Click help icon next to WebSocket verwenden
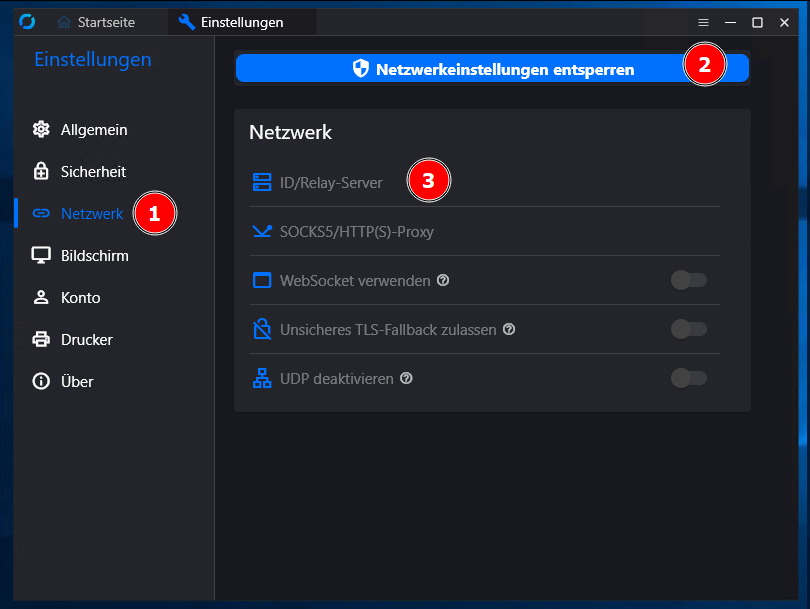Viewport: 810px width, 609px height. (x=443, y=280)
